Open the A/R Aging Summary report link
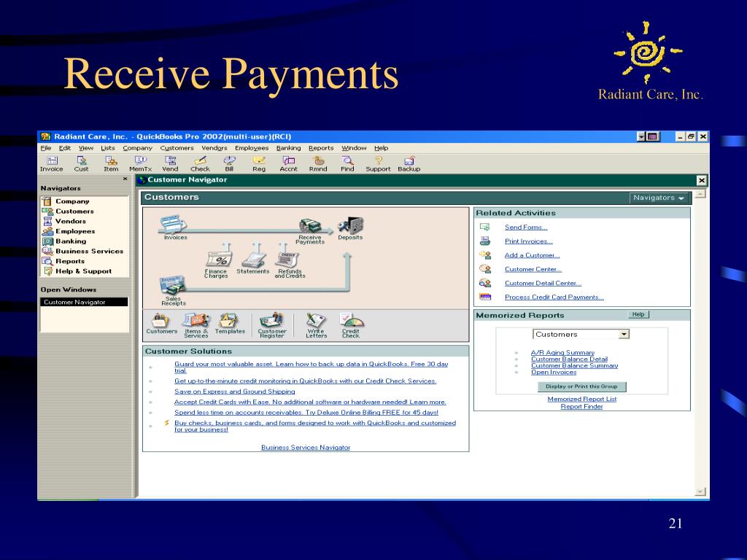This screenshot has height=560, width=747. point(562,352)
